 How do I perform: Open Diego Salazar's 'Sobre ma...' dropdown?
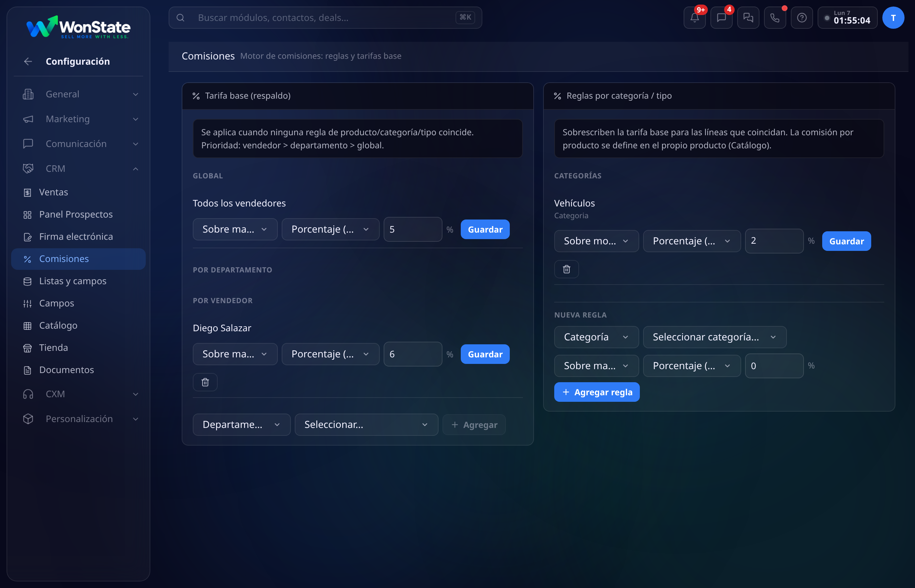click(x=235, y=354)
